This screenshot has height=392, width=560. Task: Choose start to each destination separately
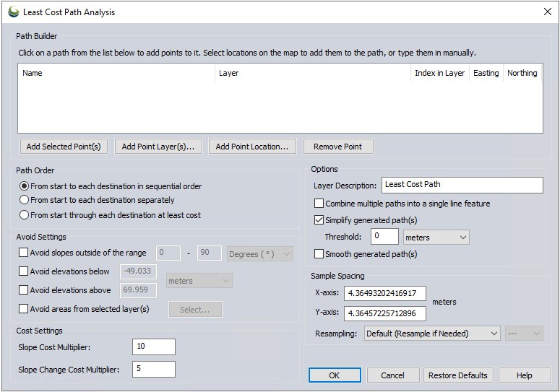(25, 200)
